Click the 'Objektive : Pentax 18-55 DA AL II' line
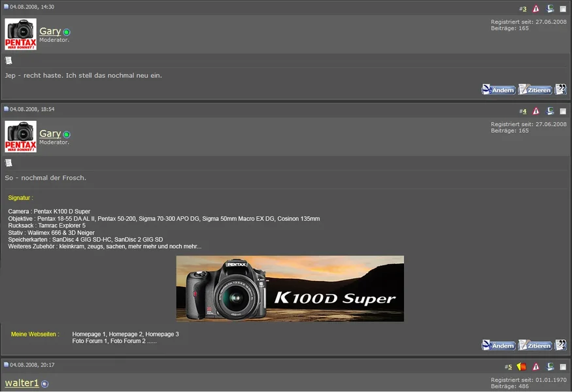Viewport: 572px width, 392px height. [x=164, y=219]
